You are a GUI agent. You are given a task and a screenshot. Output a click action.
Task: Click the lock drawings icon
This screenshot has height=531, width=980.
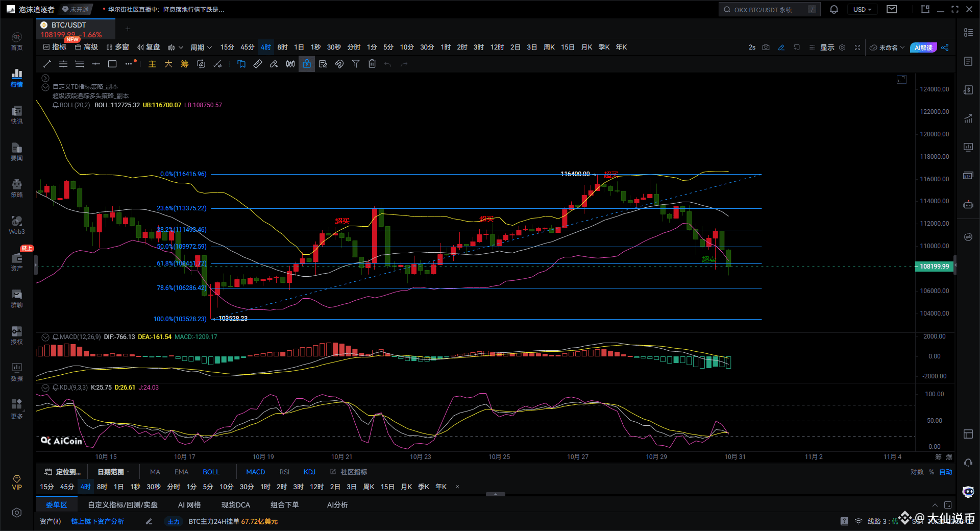pyautogui.click(x=306, y=64)
